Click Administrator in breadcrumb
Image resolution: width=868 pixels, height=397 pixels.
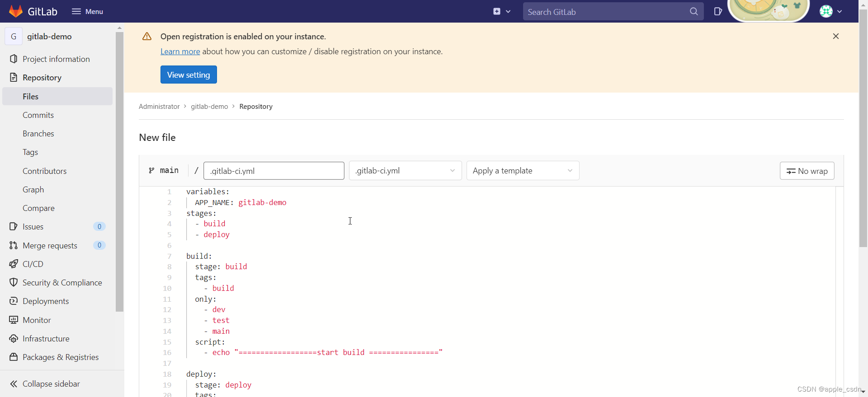tap(159, 107)
